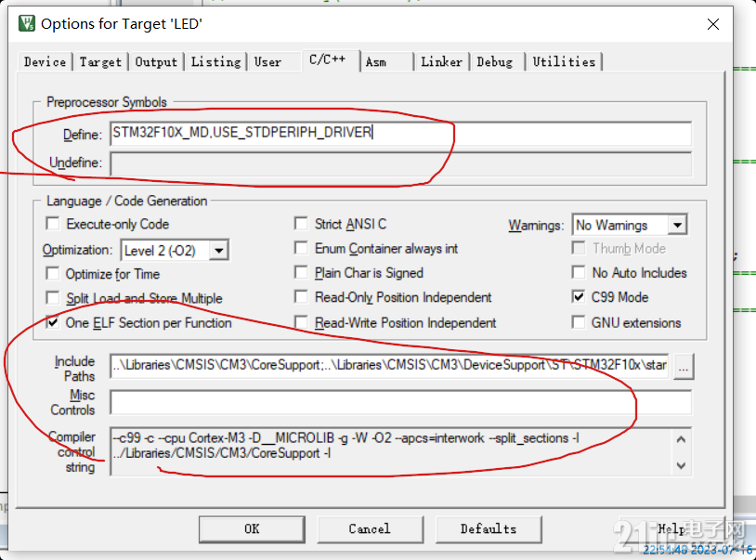The width and height of the screenshot is (756, 560).
Task: Confirm settings with OK button
Action: coord(252,529)
